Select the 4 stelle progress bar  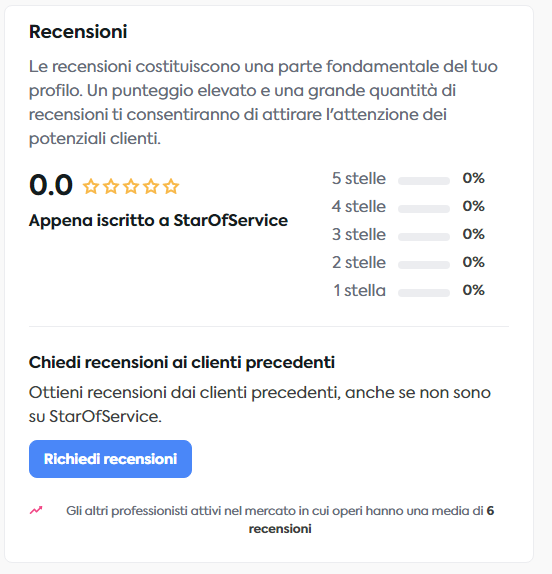pyautogui.click(x=424, y=209)
